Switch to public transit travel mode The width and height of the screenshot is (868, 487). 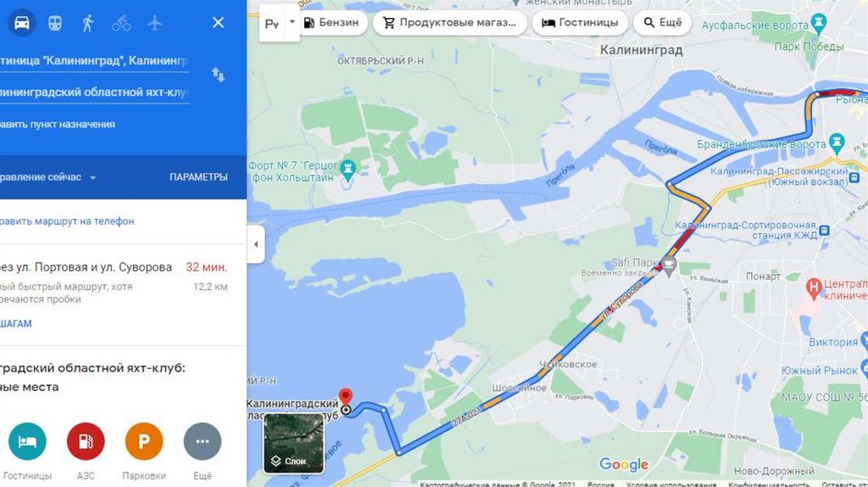(x=55, y=23)
